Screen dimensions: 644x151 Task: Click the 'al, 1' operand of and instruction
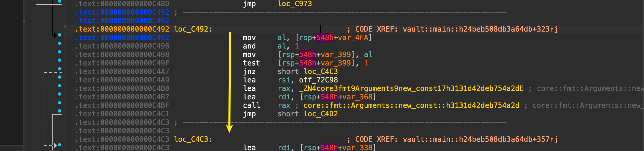(288, 46)
